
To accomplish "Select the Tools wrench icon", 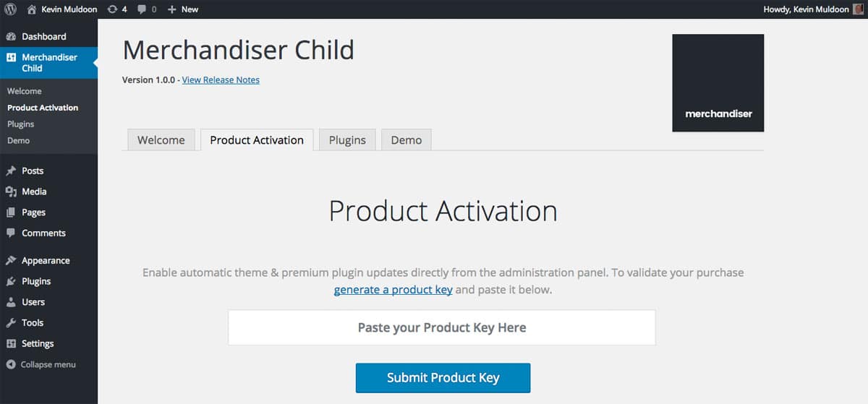I will pos(11,323).
